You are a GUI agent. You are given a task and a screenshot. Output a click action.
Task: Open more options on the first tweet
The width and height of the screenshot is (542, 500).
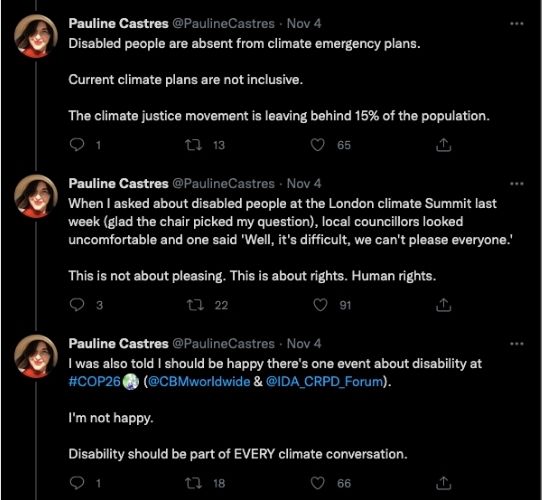pyautogui.click(x=517, y=24)
